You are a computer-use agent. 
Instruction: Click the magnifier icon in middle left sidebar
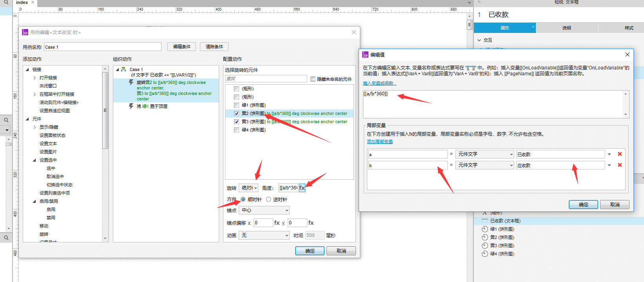coord(6,120)
